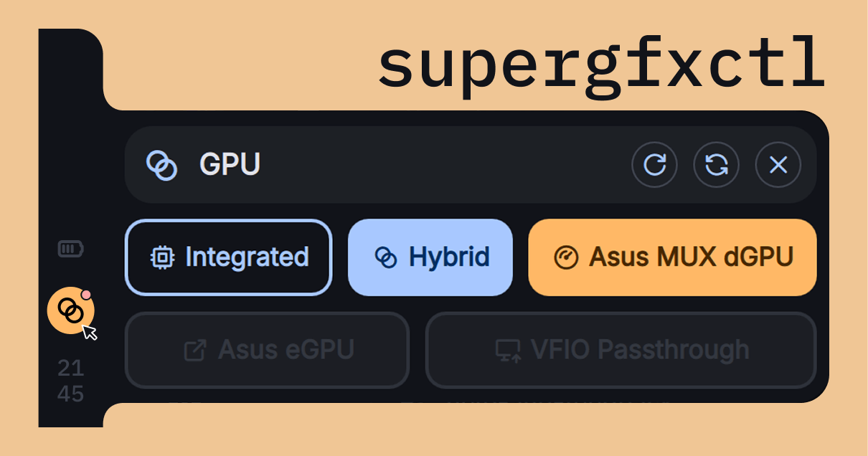This screenshot has width=868, height=456.
Task: Click the pink notification dot on tray icon
Action: point(87,293)
